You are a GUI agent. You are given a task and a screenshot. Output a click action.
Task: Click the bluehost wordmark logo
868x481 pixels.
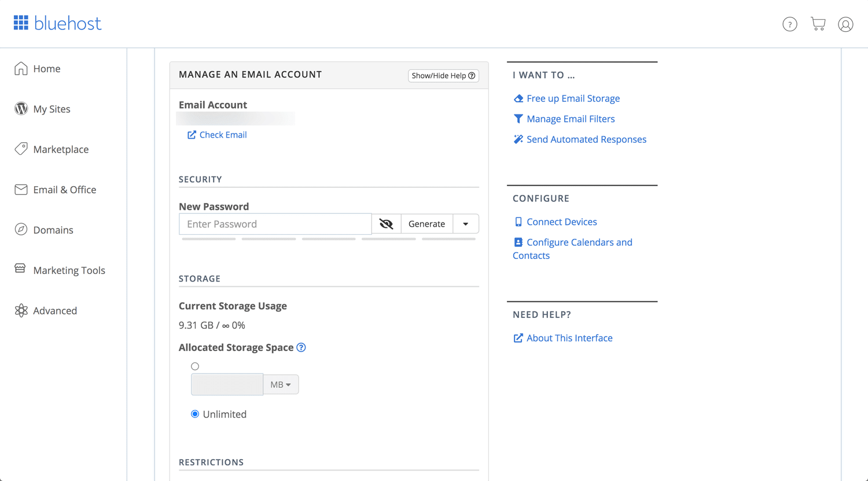68,23
